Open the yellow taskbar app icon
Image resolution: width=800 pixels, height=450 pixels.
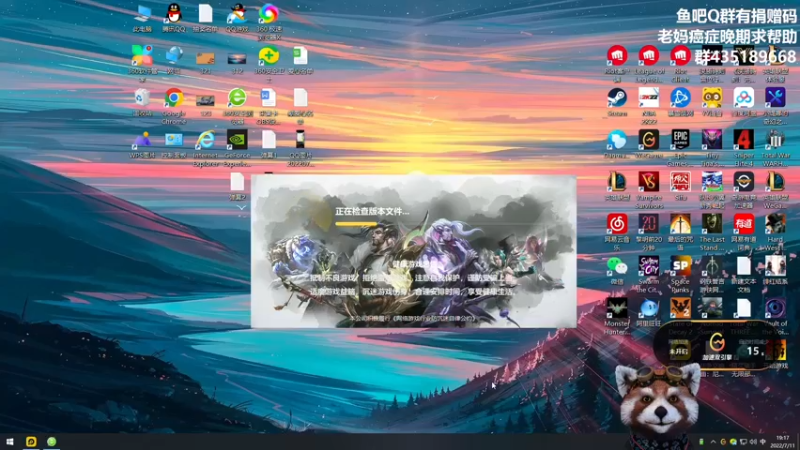[31, 441]
